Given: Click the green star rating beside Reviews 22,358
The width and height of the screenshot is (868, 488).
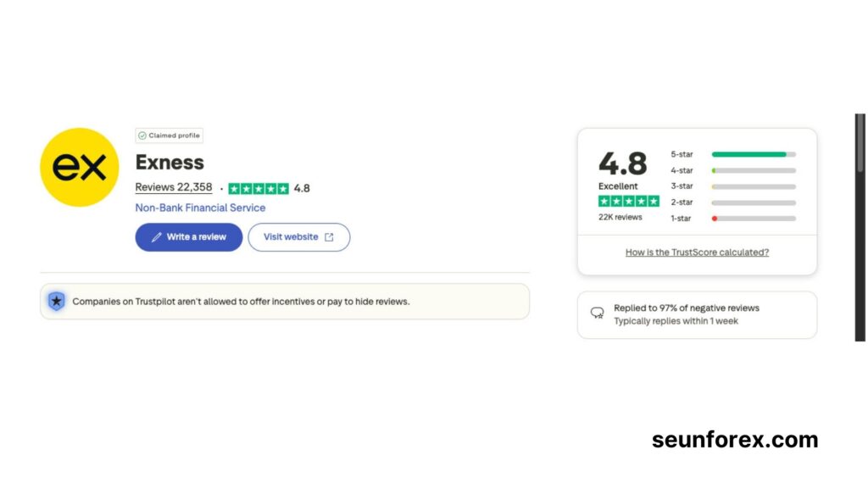Looking at the screenshot, I should click(x=259, y=189).
